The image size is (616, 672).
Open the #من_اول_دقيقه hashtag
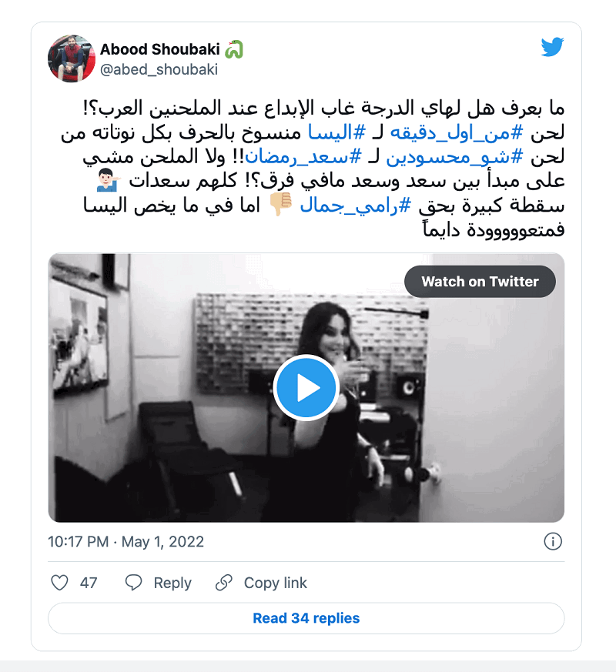(x=457, y=133)
